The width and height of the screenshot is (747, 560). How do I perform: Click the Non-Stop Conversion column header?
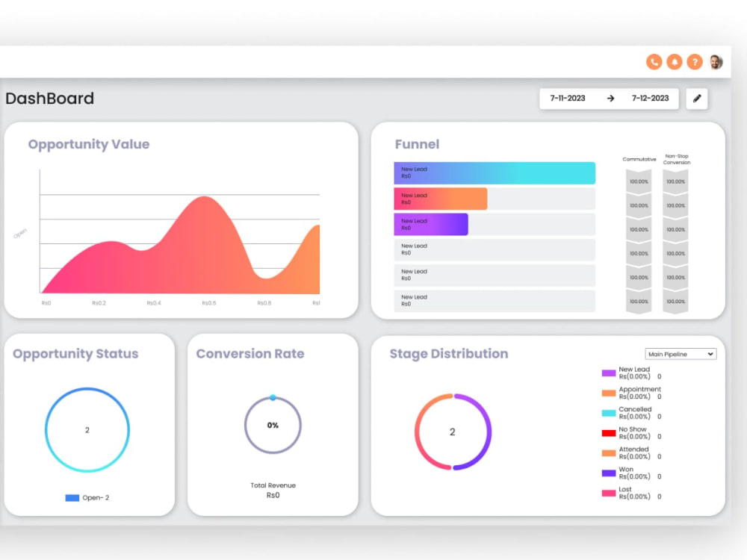[677, 160]
